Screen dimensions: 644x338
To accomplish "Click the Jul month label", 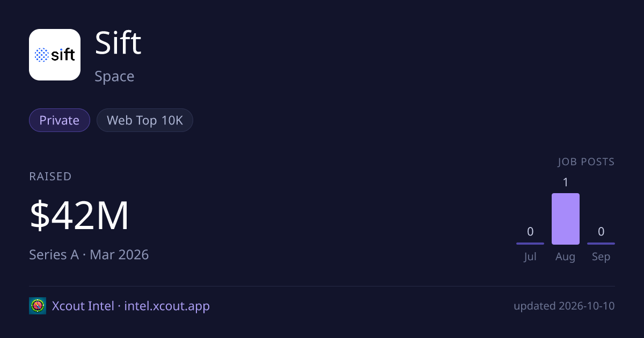I will tap(530, 256).
